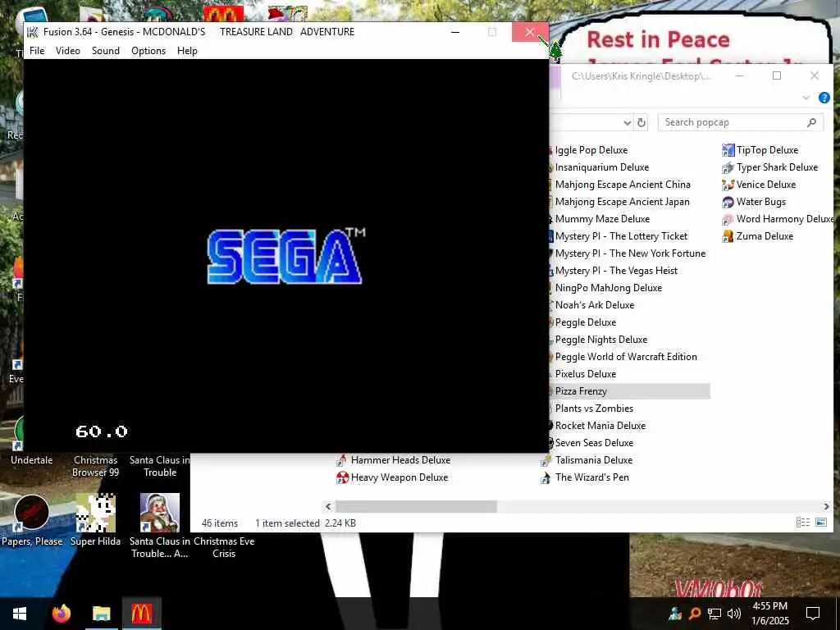Click the Undertale desktop shortcut label
Viewport: 840px width, 630px height.
pos(32,460)
